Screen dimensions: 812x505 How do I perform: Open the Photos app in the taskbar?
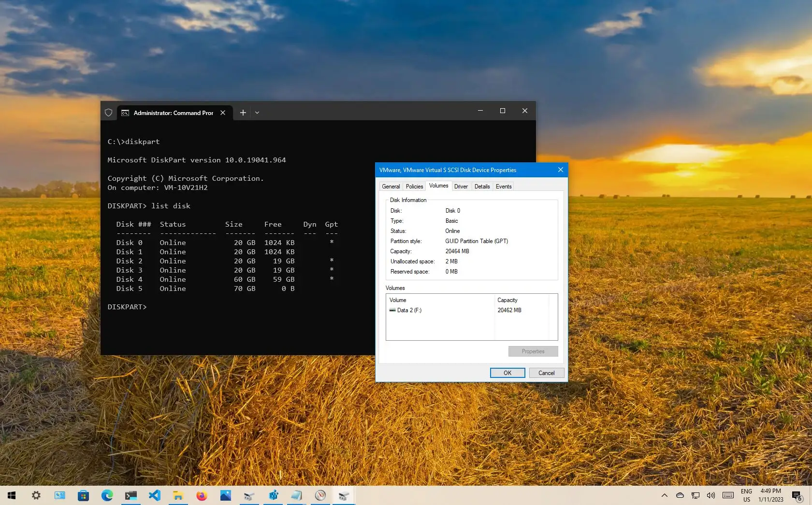pos(225,495)
